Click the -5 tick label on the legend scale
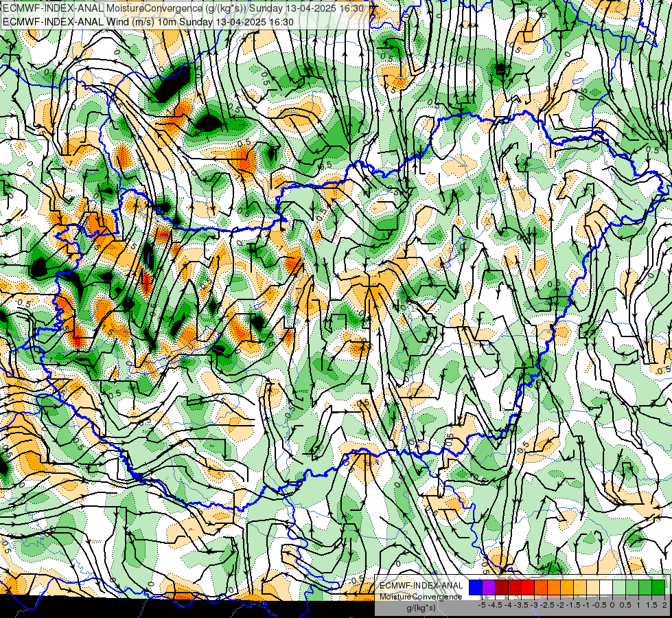Viewport: 672px width, 618px height. [x=482, y=605]
